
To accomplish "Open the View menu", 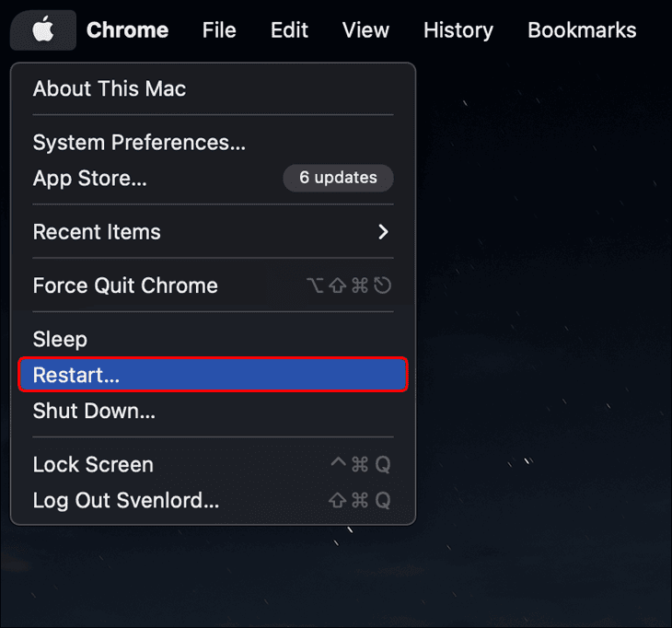I will pos(365,30).
